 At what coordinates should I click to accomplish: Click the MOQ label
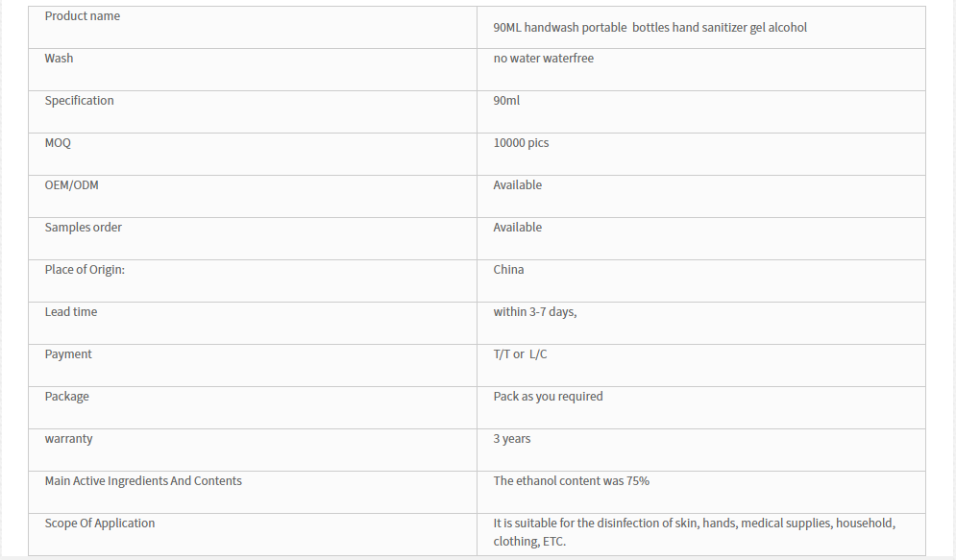(x=58, y=142)
